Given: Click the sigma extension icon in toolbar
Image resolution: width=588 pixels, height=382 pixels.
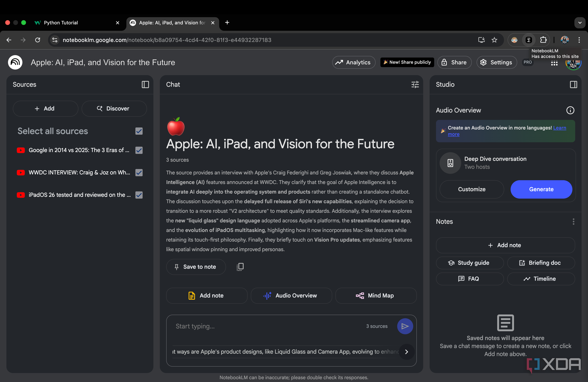Looking at the screenshot, I should click(528, 40).
